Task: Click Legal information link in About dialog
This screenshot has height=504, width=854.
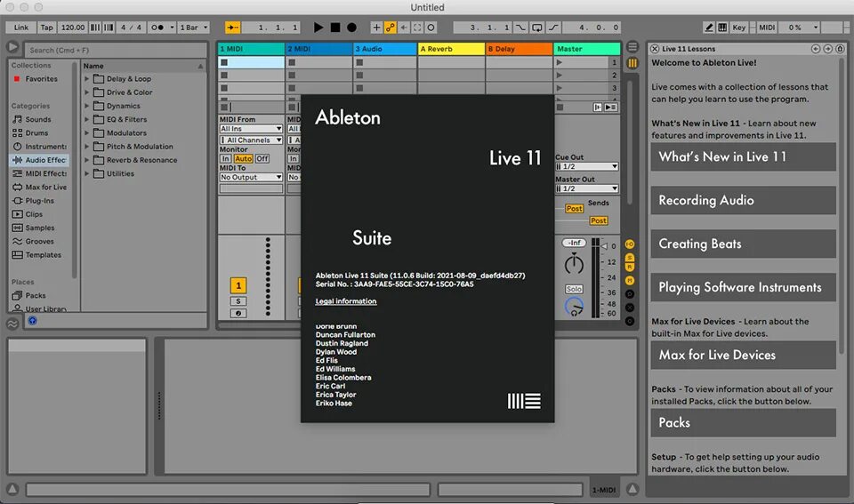Action: 346,301
